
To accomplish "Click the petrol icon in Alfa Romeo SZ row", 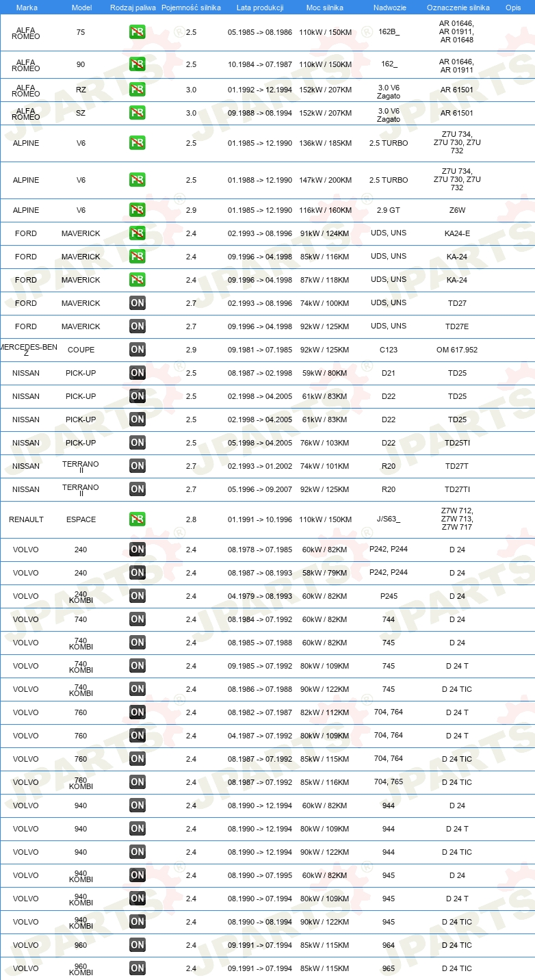I will tap(137, 113).
